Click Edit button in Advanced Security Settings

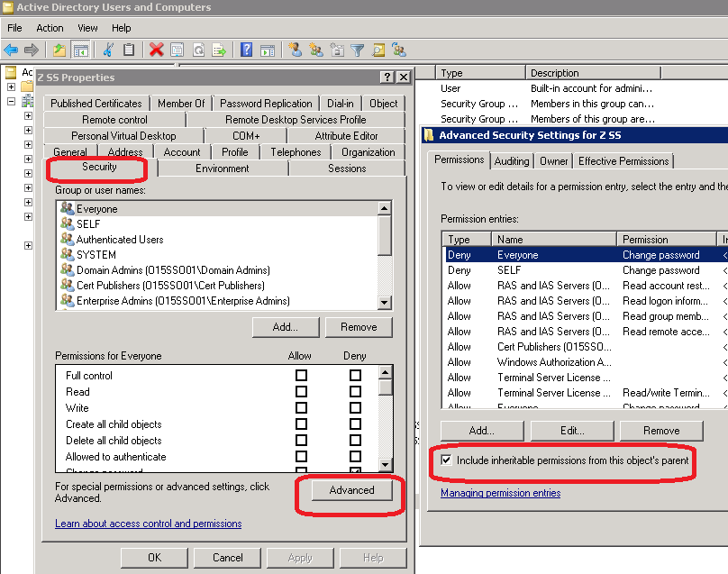point(572,431)
